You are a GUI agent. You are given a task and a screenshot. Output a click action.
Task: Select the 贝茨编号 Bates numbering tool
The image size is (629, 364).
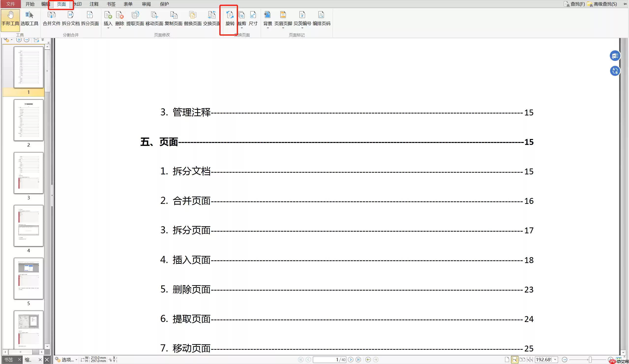[x=302, y=19]
